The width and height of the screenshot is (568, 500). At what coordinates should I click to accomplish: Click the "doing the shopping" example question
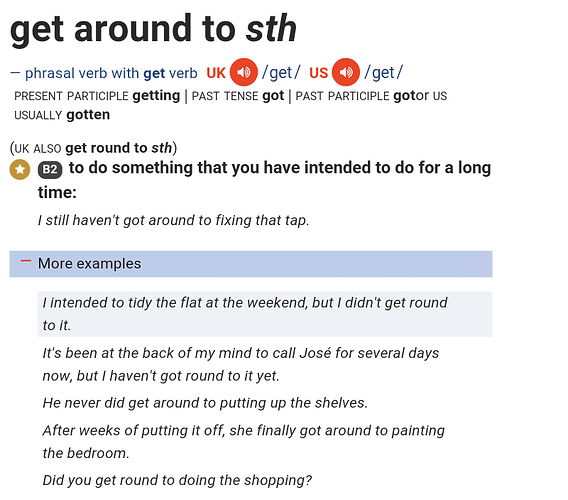click(177, 480)
